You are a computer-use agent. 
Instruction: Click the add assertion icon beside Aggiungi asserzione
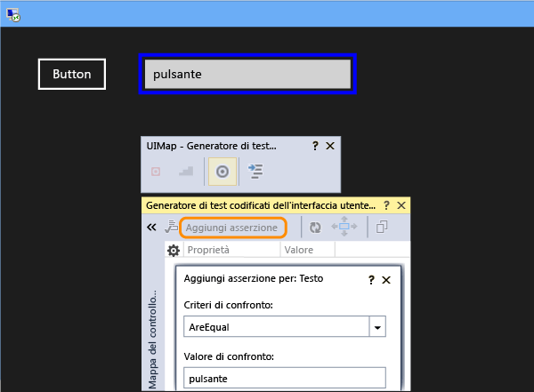coord(171,227)
